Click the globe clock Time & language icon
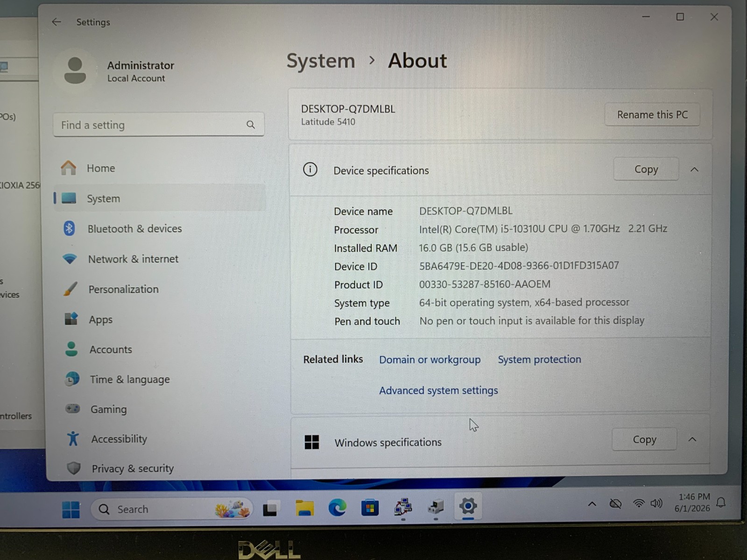This screenshot has width=747, height=560. click(72, 378)
